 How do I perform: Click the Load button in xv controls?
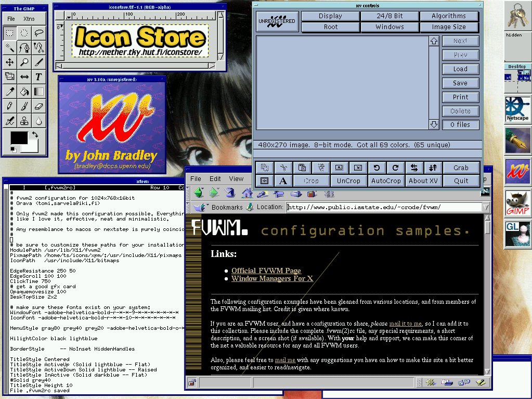460,69
